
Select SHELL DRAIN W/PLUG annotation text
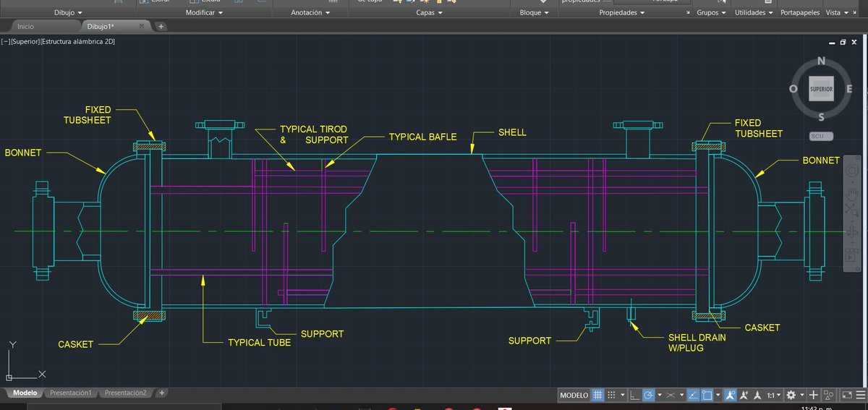tap(697, 342)
